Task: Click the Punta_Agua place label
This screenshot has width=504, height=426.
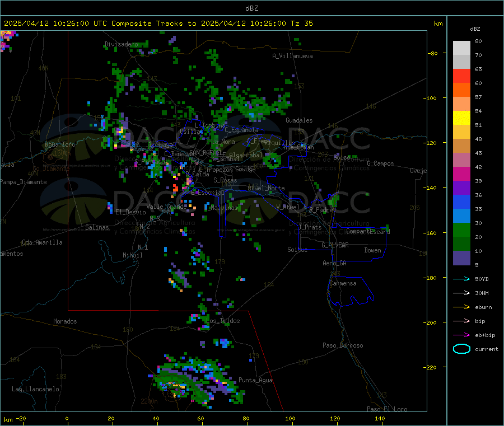Action: point(255,380)
